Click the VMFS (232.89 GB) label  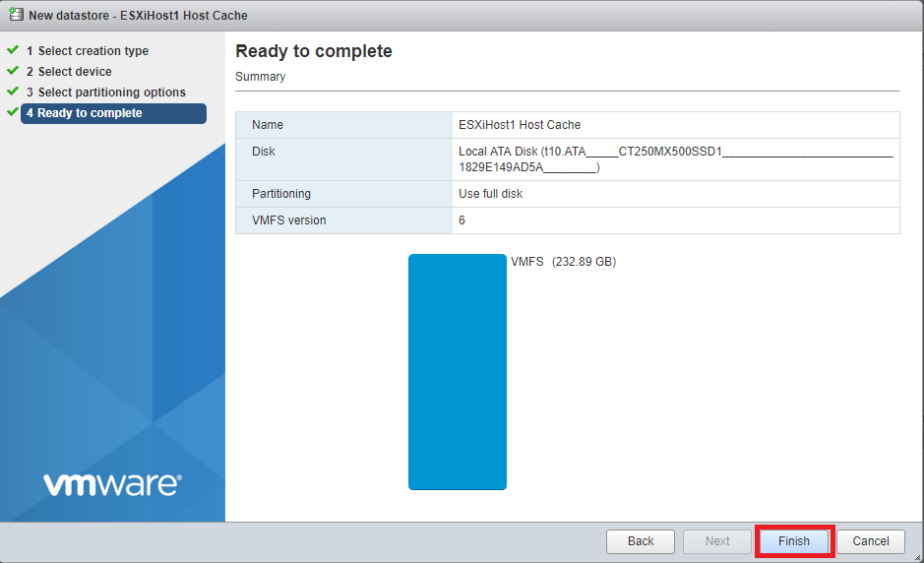563,262
